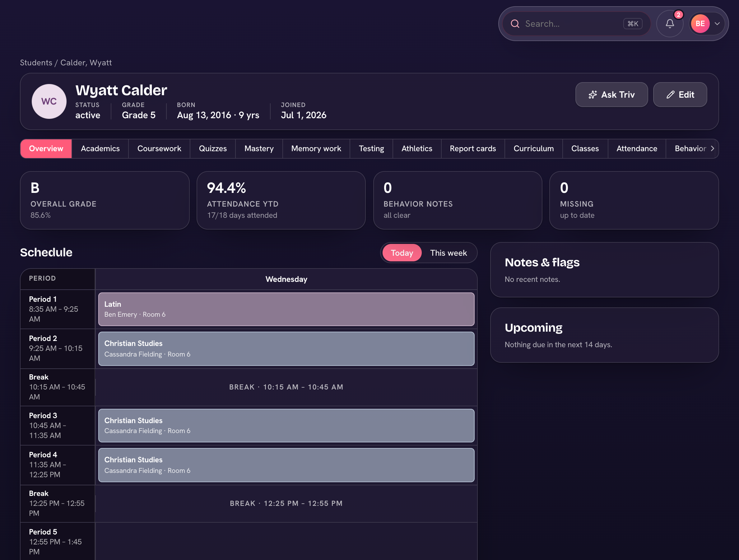Go to the Quizzes tab
739x560 pixels.
coord(213,149)
